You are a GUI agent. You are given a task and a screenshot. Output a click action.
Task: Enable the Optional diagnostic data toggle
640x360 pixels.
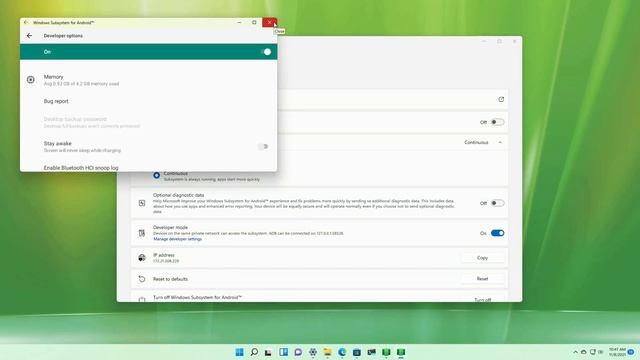pos(497,203)
